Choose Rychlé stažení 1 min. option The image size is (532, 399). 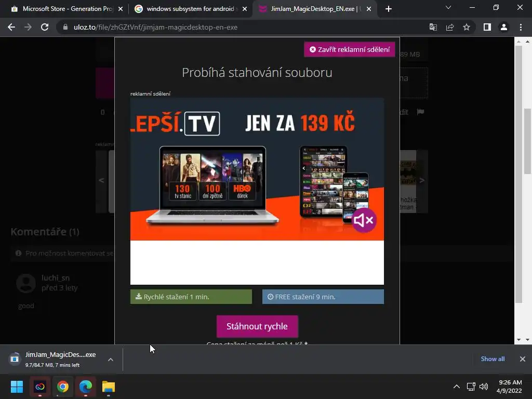[191, 297]
